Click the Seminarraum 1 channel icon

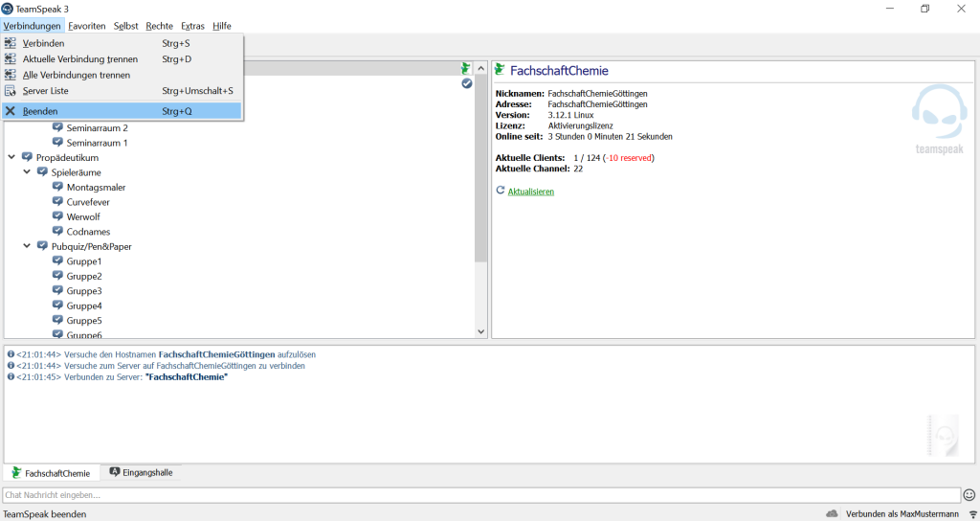(57, 142)
